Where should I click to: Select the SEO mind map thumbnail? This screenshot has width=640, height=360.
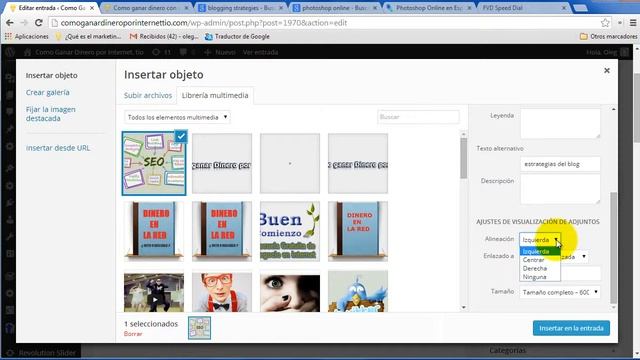(154, 163)
